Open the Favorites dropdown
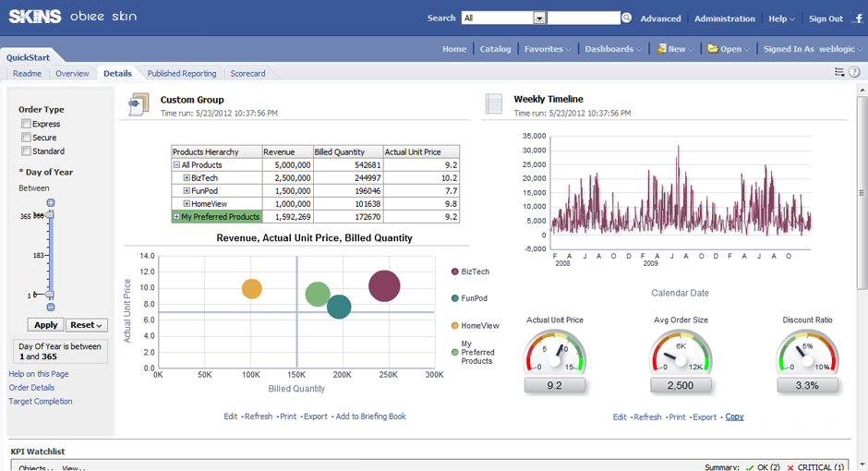 (548, 49)
